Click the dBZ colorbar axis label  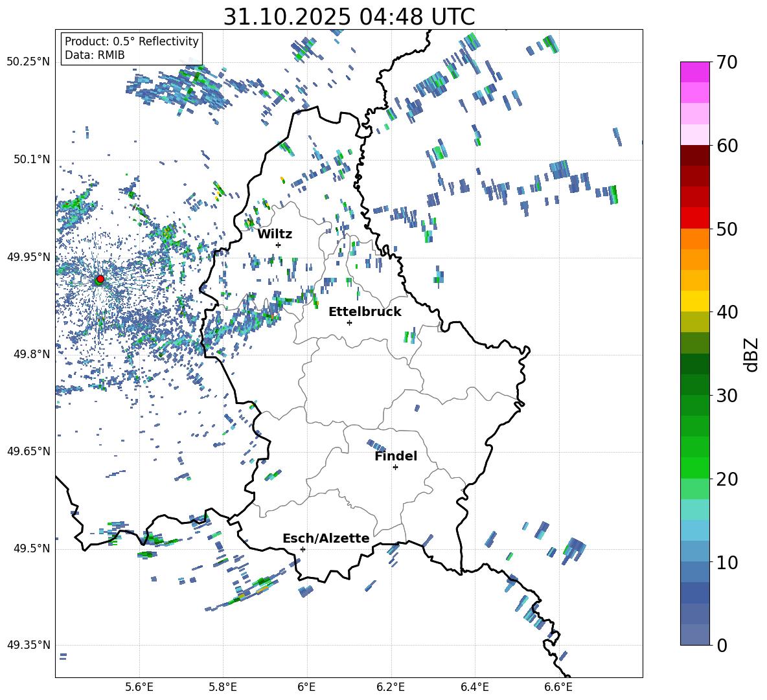[752, 354]
